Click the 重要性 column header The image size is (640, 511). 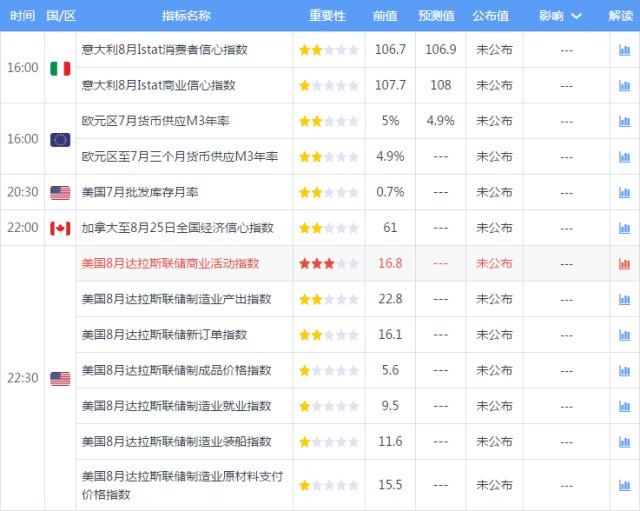(x=327, y=16)
